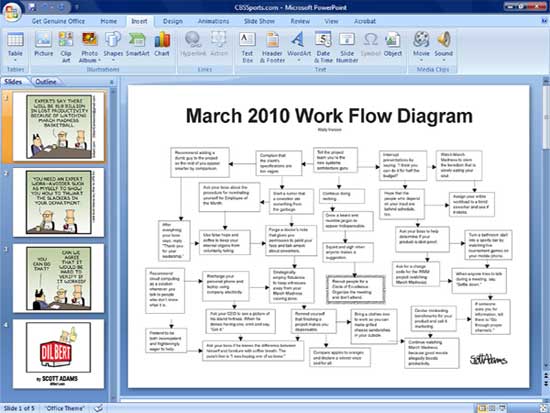Open the Clip Art tool
The width and height of the screenshot is (550, 413).
[66, 47]
